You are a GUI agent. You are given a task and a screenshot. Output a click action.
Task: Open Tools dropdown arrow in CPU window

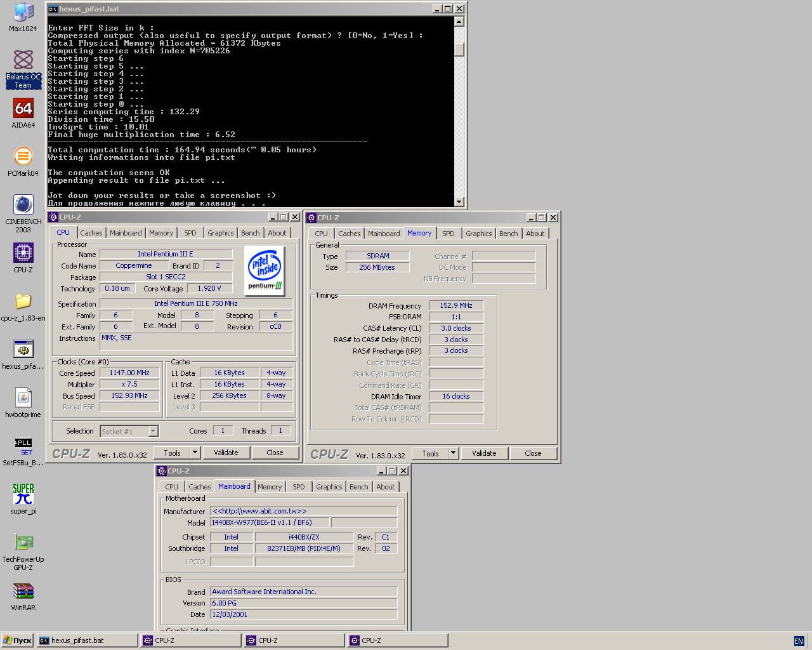195,453
